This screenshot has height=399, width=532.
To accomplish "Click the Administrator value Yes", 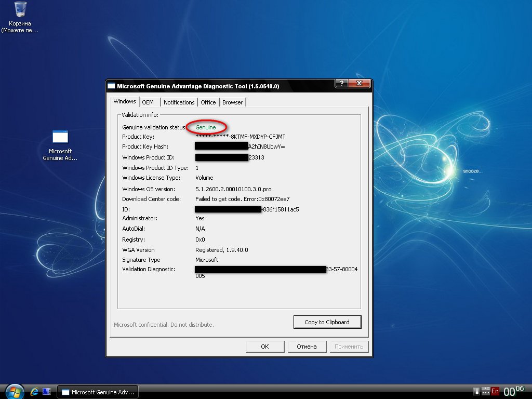I will click(x=200, y=218).
